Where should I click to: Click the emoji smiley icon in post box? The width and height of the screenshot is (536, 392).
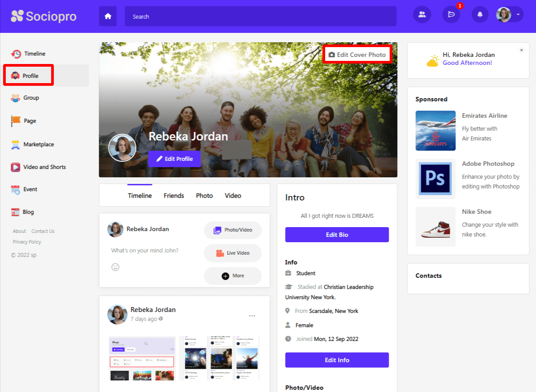pyautogui.click(x=115, y=267)
